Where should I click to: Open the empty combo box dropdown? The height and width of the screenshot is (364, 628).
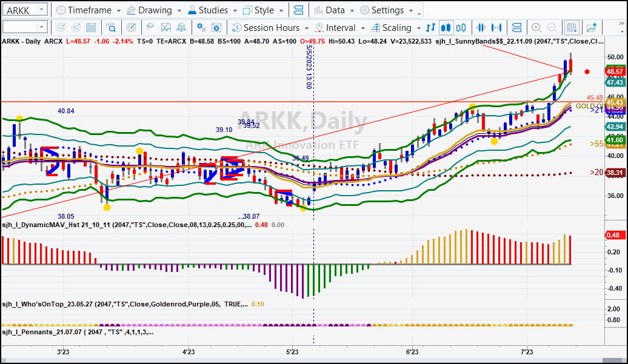pyautogui.click(x=41, y=27)
